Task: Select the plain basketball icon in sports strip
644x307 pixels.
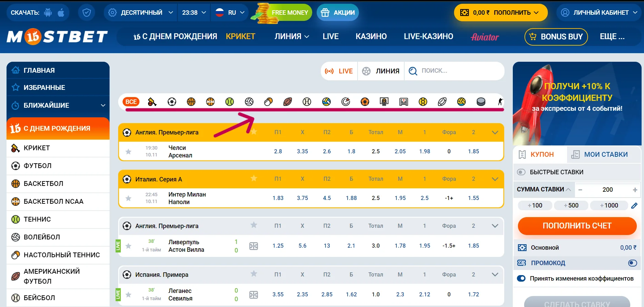Action: pyautogui.click(x=191, y=102)
